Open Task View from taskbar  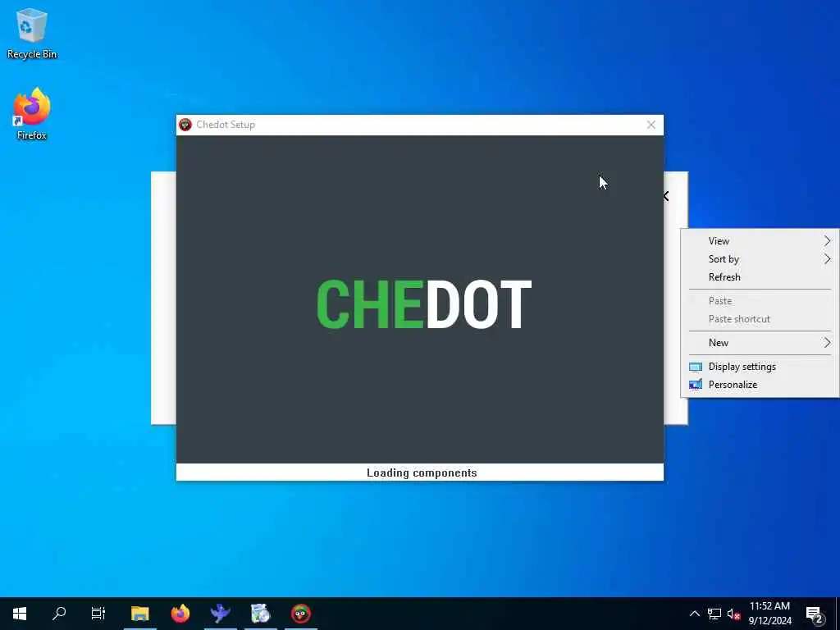[98, 614]
